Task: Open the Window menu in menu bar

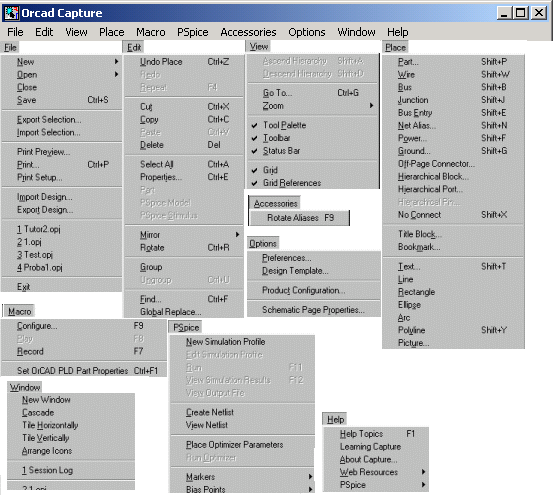Action: (x=356, y=32)
